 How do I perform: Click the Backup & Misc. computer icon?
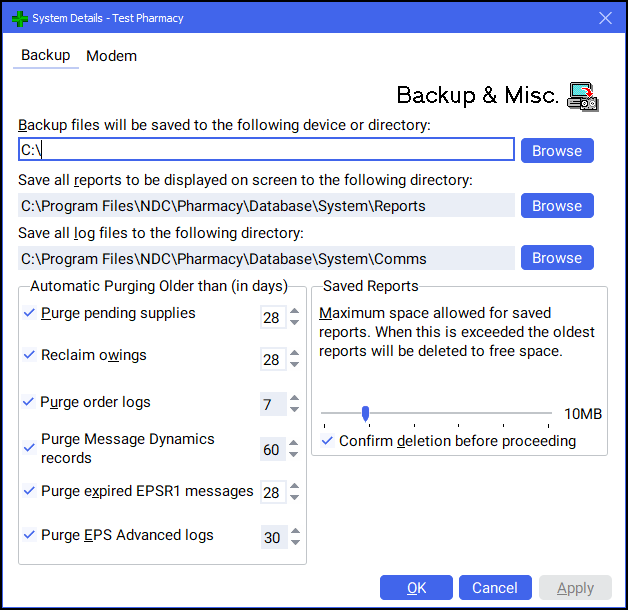pos(582,95)
